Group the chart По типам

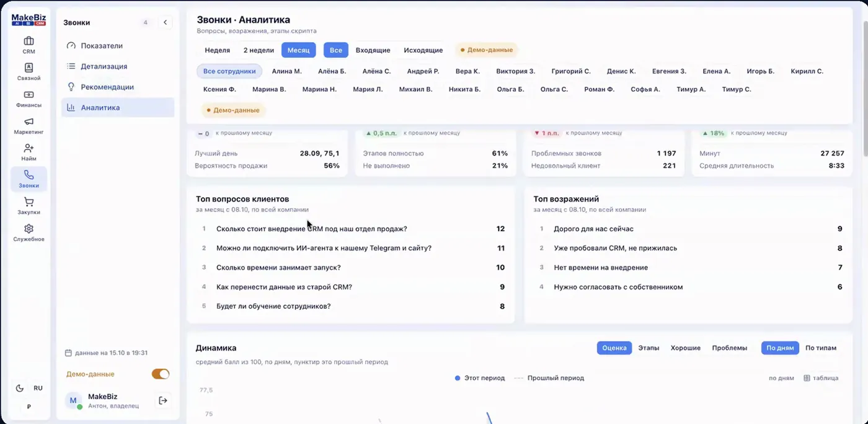click(820, 348)
